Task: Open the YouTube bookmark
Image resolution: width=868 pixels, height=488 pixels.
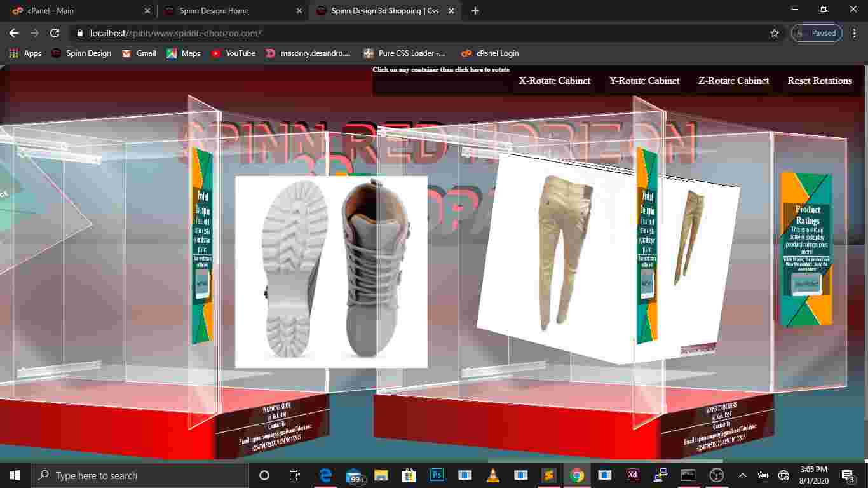Action: tap(233, 53)
